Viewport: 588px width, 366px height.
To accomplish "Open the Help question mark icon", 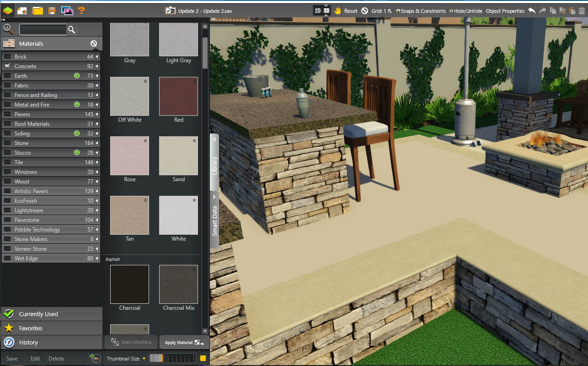I will click(x=81, y=10).
